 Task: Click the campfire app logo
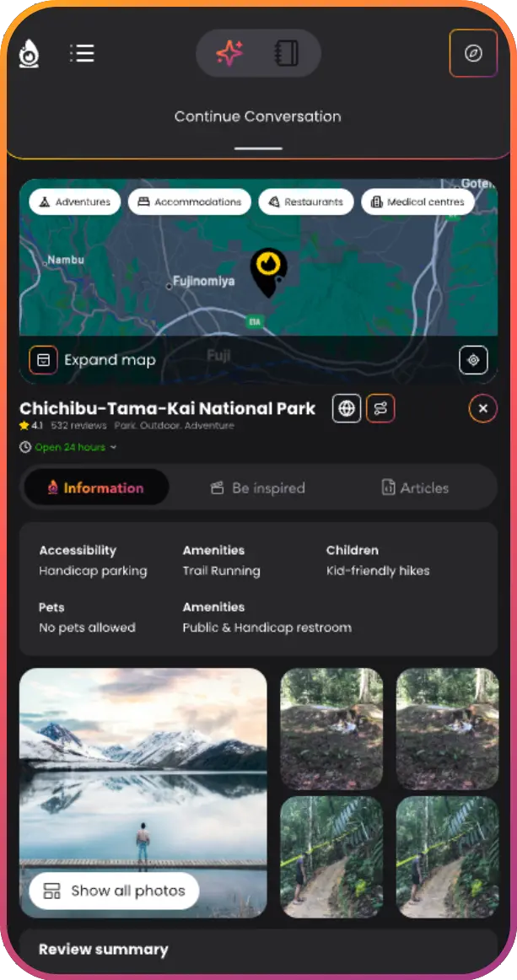pyautogui.click(x=28, y=53)
